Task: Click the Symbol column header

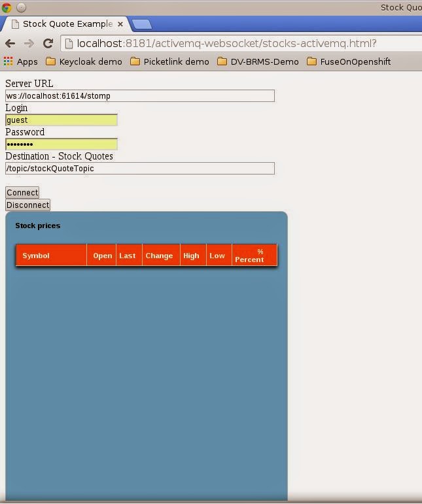Action: click(x=51, y=256)
